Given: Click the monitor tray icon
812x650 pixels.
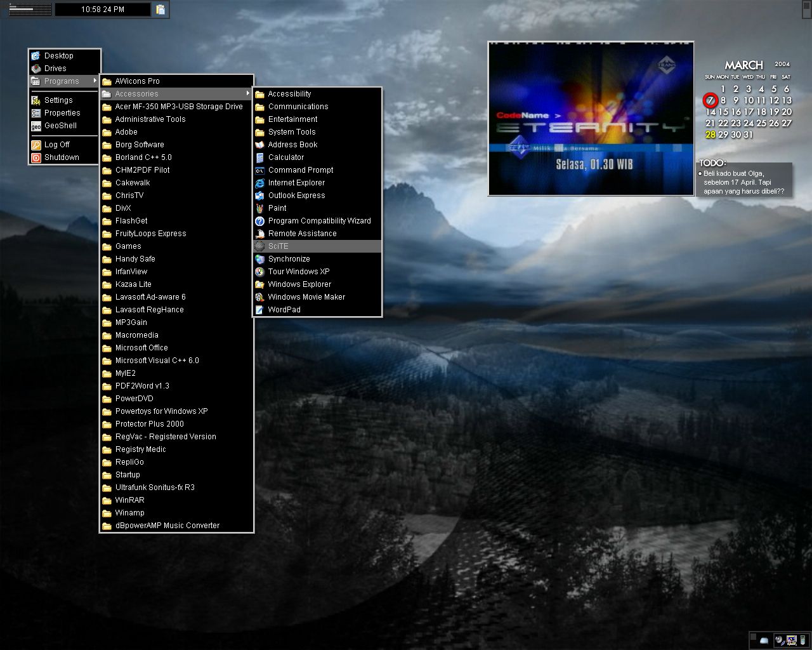Looking at the screenshot, I should pos(792,640).
